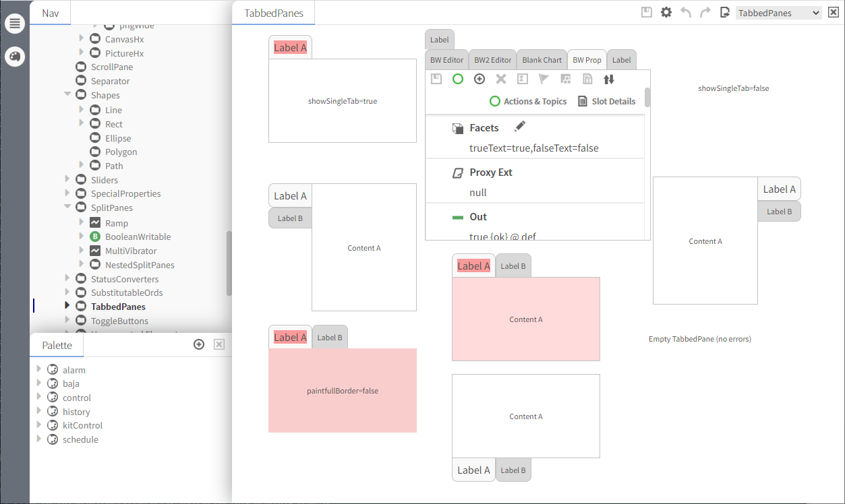Click the export document icon beside the view dropdown

(x=725, y=12)
